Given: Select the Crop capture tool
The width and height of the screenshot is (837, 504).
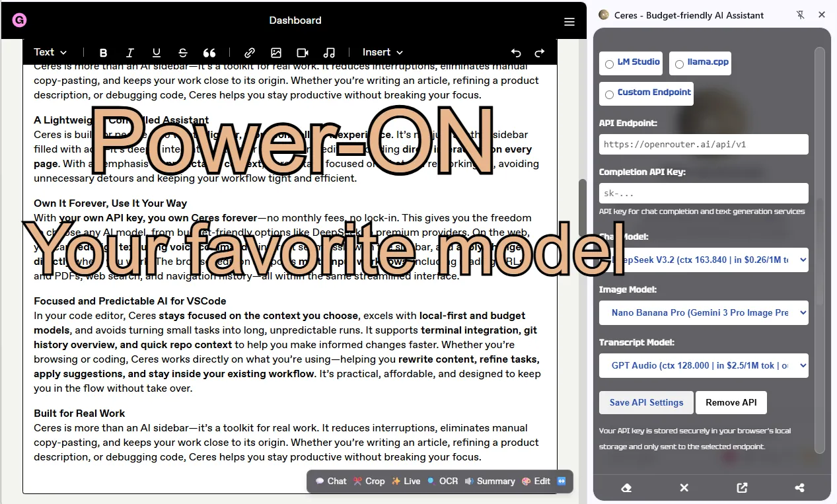Looking at the screenshot, I should pyautogui.click(x=369, y=481).
